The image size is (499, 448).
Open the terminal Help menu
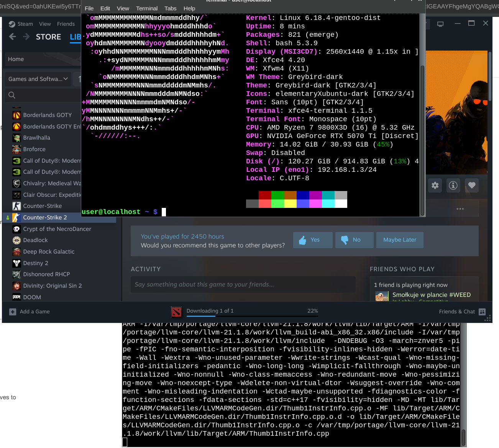189,8
